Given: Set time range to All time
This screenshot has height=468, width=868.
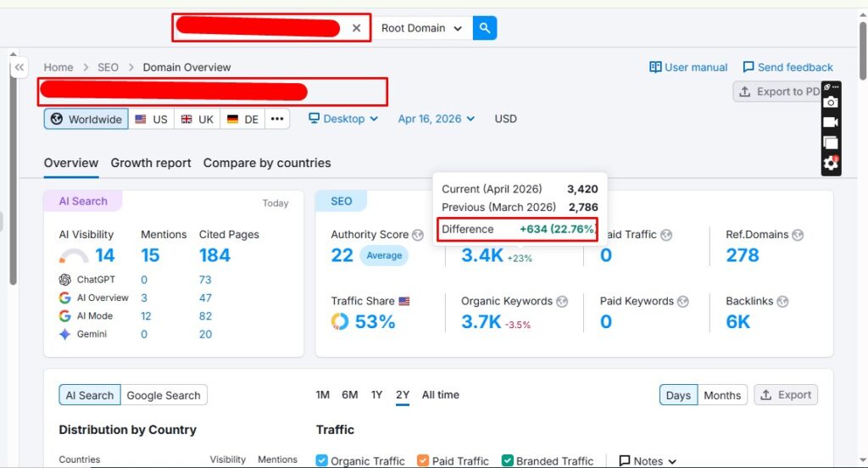Looking at the screenshot, I should tap(441, 395).
